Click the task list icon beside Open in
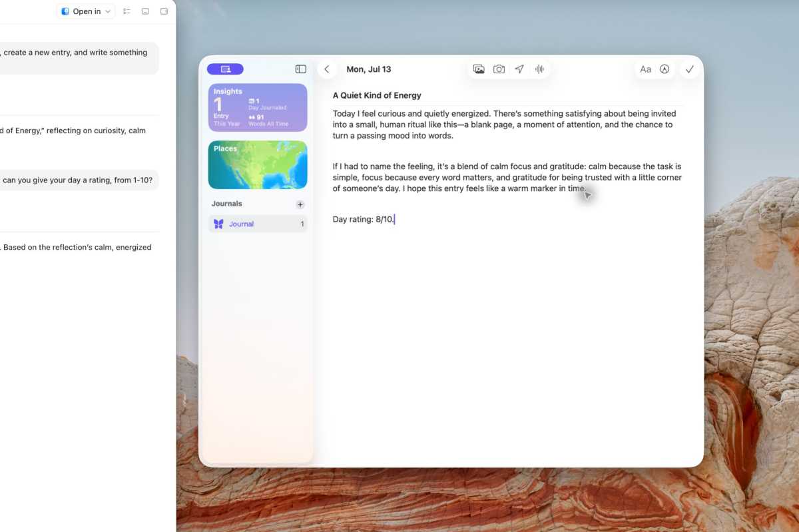 127,11
